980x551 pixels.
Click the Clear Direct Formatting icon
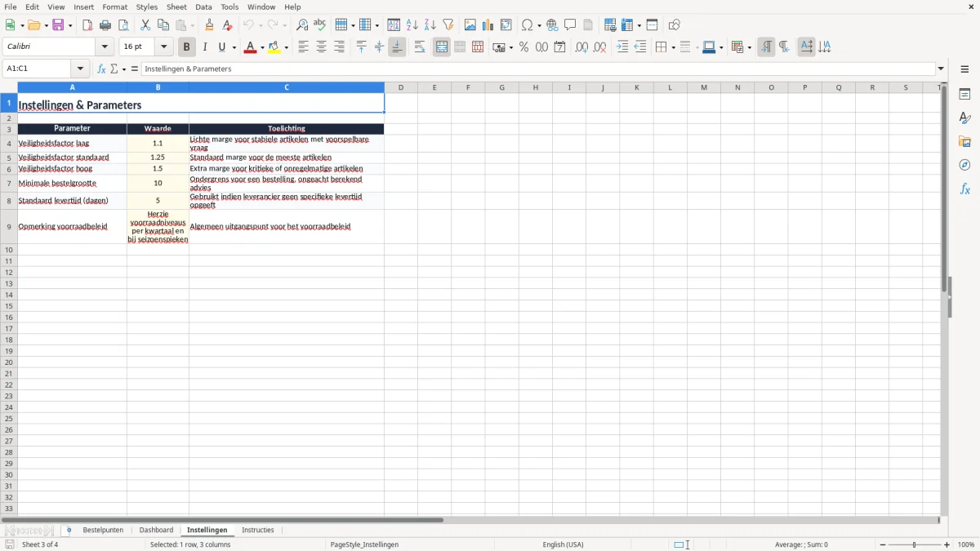(x=227, y=25)
